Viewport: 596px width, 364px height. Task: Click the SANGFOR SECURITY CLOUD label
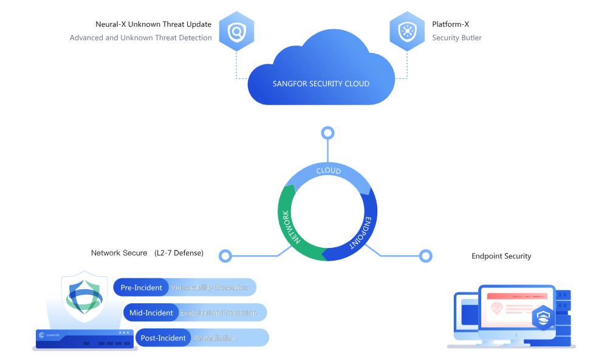(x=321, y=84)
